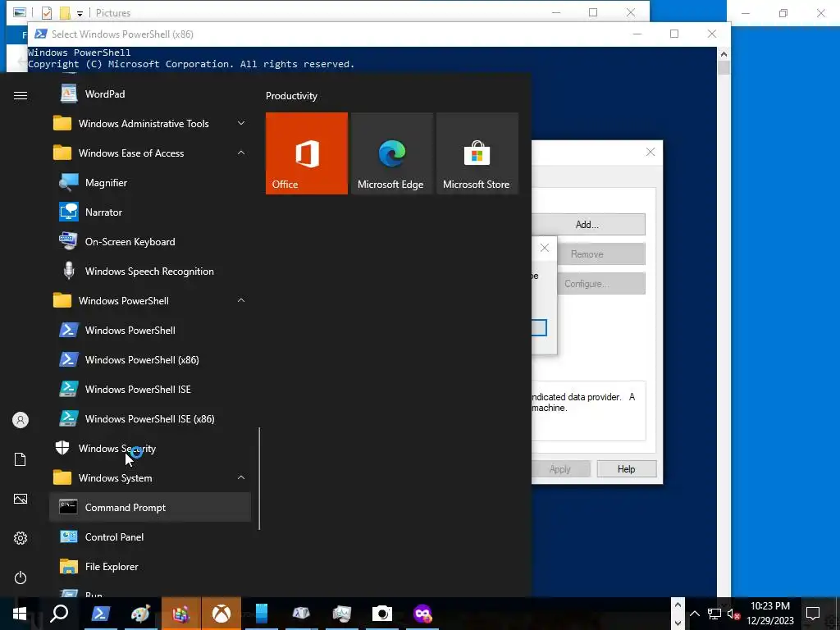The height and width of the screenshot is (630, 840).
Task: Open the Camera taskbar icon
Action: click(382, 614)
